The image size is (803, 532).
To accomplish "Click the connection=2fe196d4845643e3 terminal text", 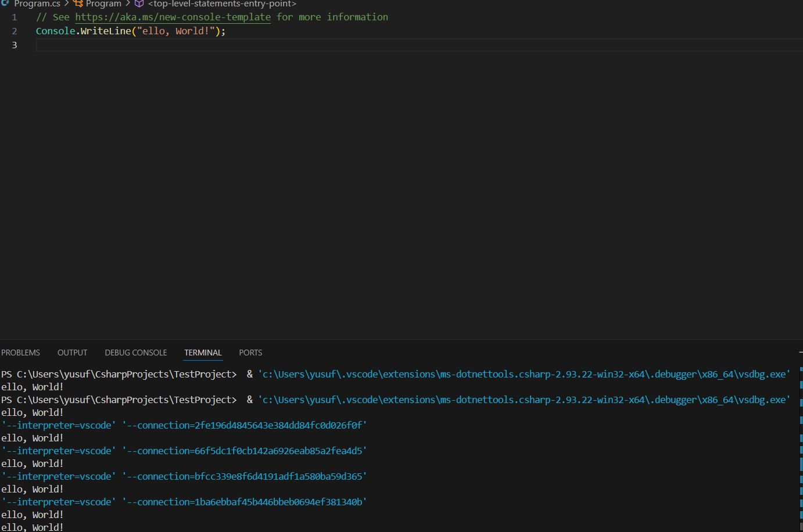I will pyautogui.click(x=244, y=425).
